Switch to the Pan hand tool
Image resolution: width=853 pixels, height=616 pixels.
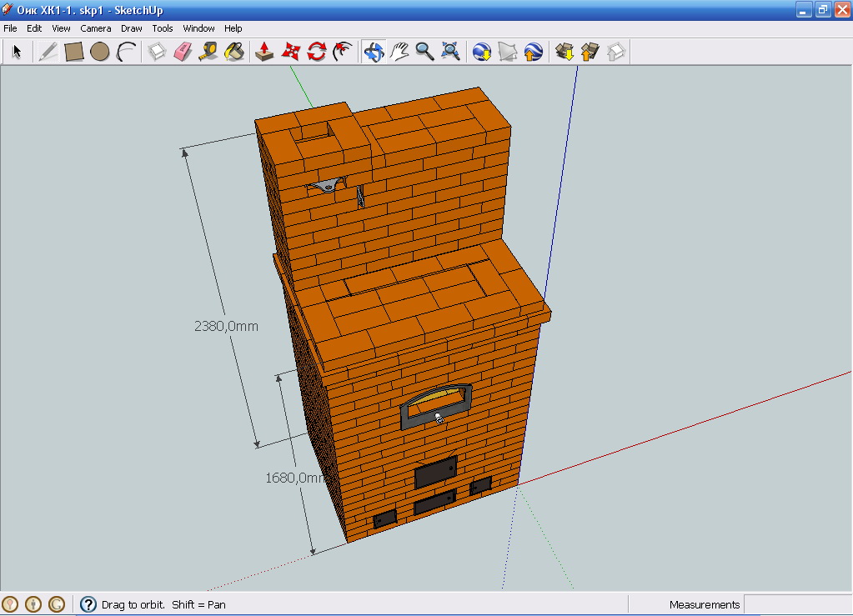399,53
